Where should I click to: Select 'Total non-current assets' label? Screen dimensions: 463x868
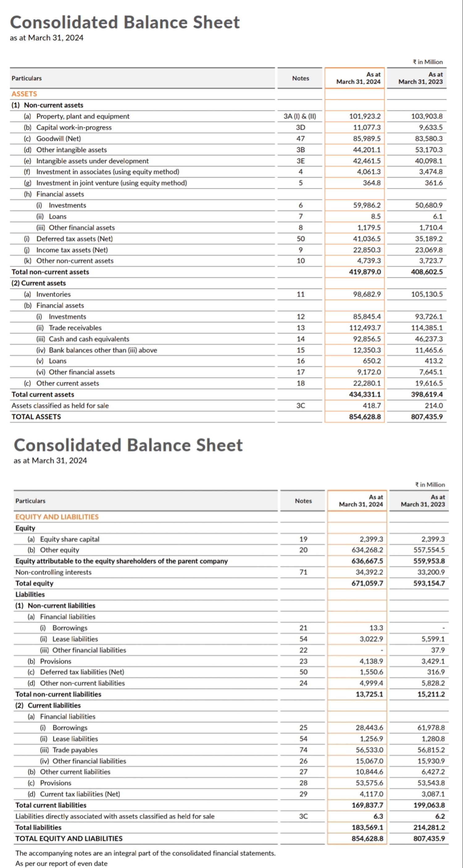pyautogui.click(x=50, y=272)
